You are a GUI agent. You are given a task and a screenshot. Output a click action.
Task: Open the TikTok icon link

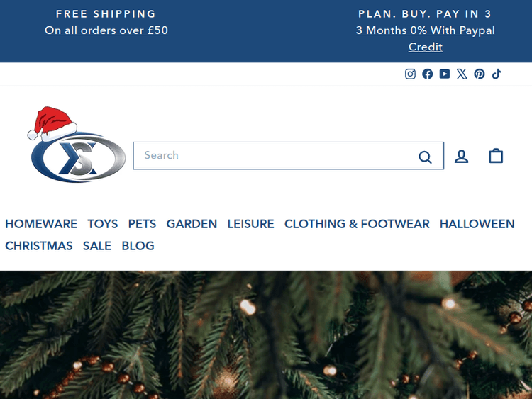click(497, 74)
